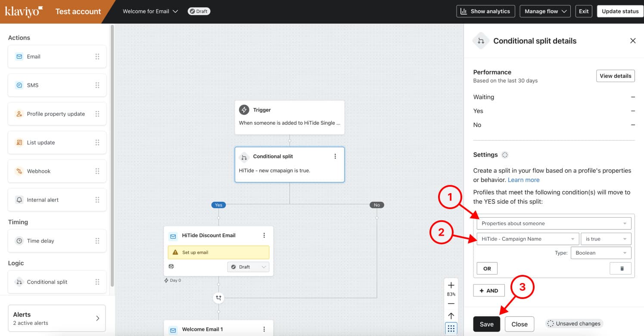Image resolution: width=644 pixels, height=336 pixels.
Task: Click the left sidebar vertical scrollbar
Action: 112,155
